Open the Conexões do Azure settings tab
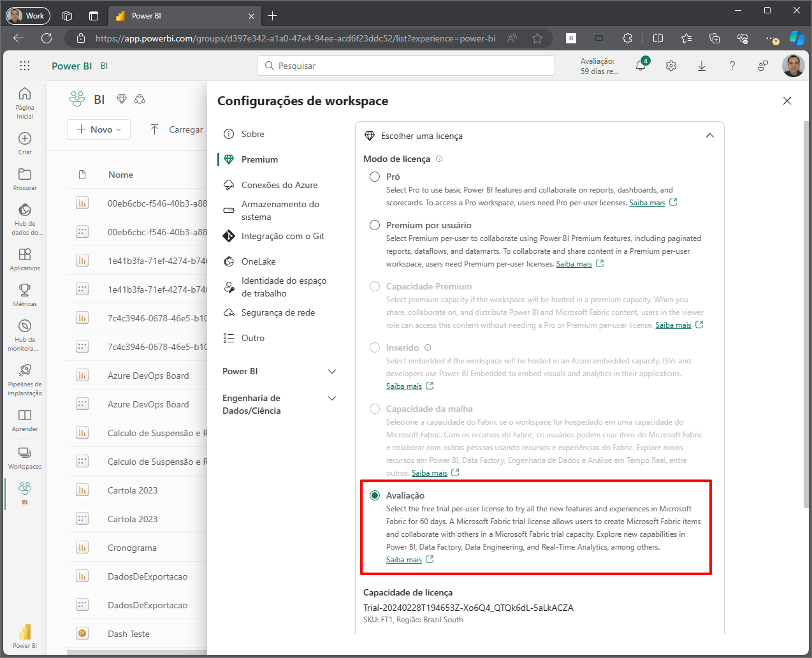812x658 pixels. click(279, 185)
